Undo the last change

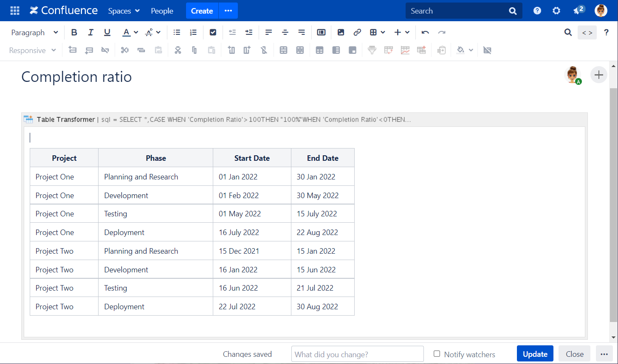click(425, 32)
